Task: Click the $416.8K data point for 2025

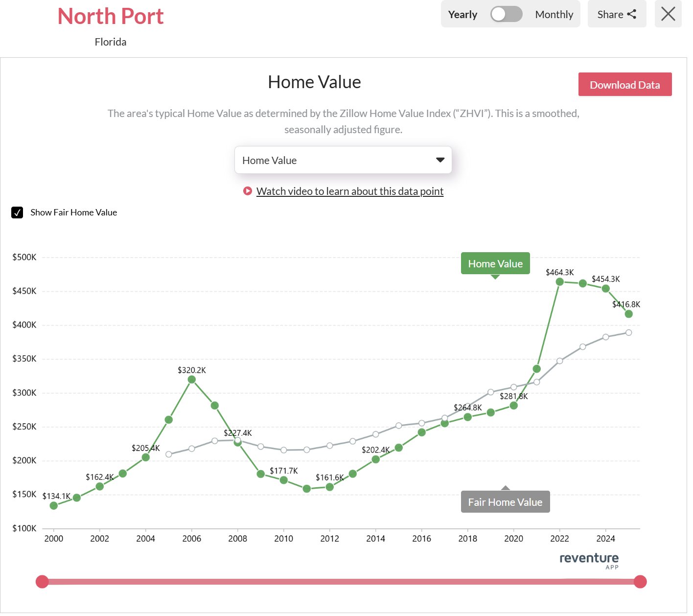Action: pos(629,314)
